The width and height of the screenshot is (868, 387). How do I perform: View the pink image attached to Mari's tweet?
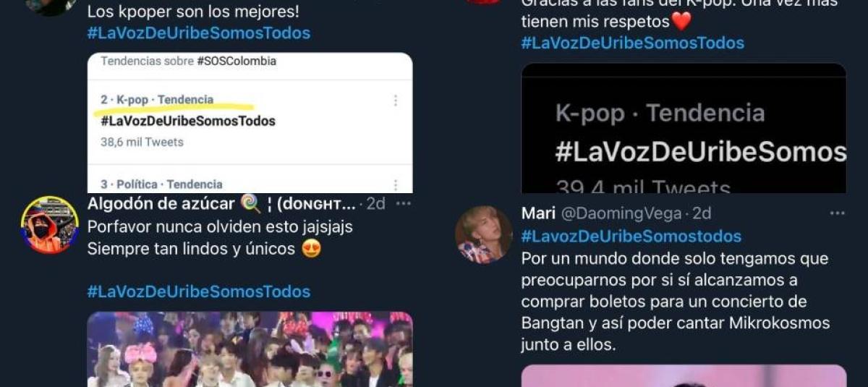pos(684,375)
